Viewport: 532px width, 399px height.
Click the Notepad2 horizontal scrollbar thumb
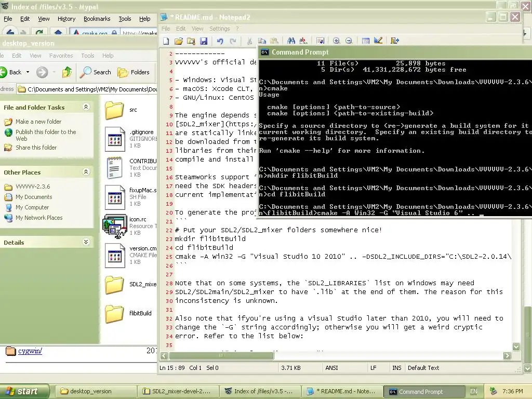tap(221, 355)
